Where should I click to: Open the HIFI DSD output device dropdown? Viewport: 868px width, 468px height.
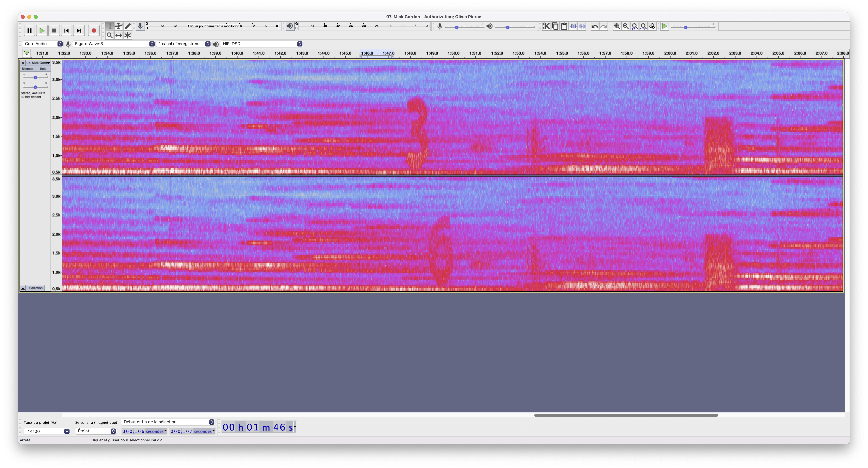tap(262, 44)
